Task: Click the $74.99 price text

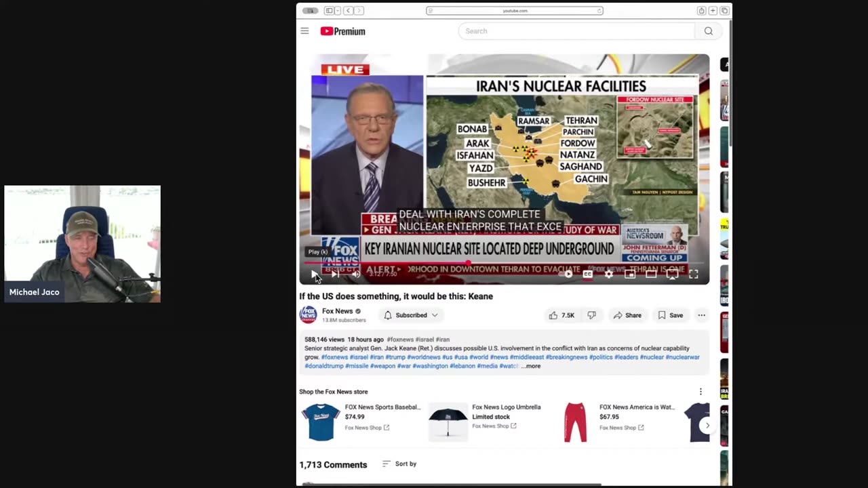Action: pyautogui.click(x=355, y=417)
